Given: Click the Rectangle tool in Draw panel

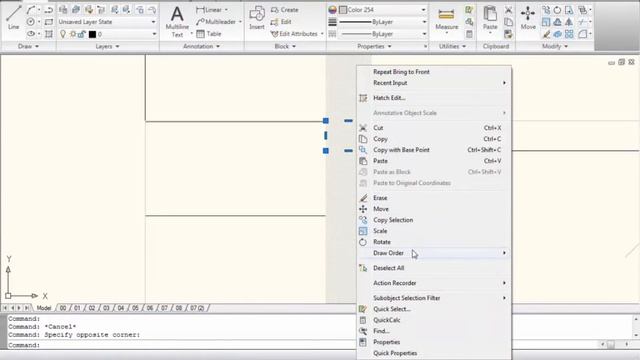Looking at the screenshot, I should [x=49, y=22].
